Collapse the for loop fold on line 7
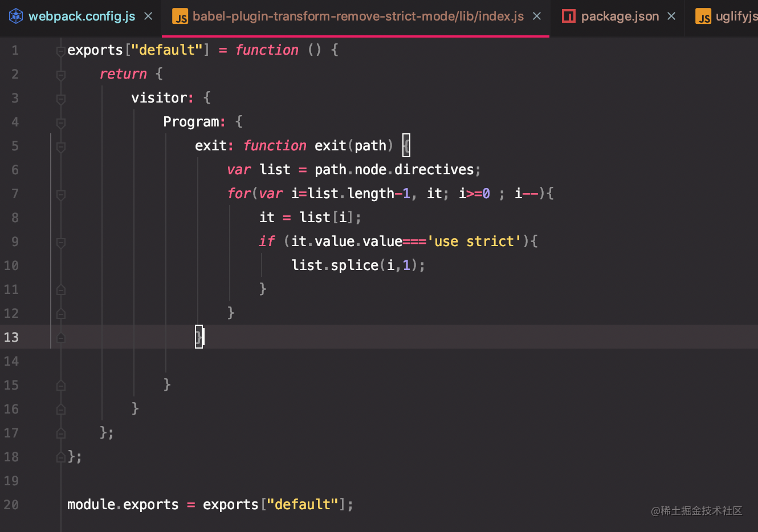 60,194
